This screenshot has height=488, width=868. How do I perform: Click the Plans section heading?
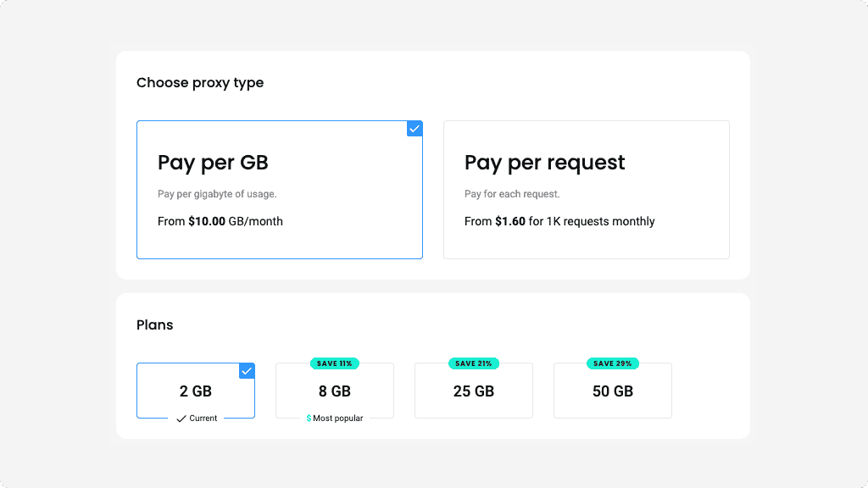click(155, 325)
